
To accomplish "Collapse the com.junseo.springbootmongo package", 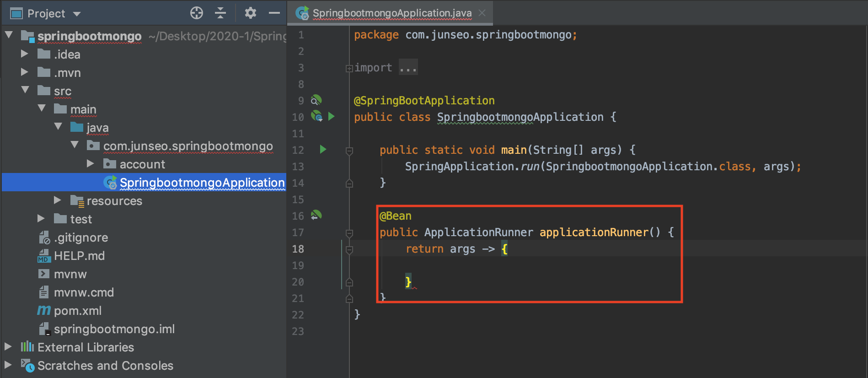I will [75, 145].
